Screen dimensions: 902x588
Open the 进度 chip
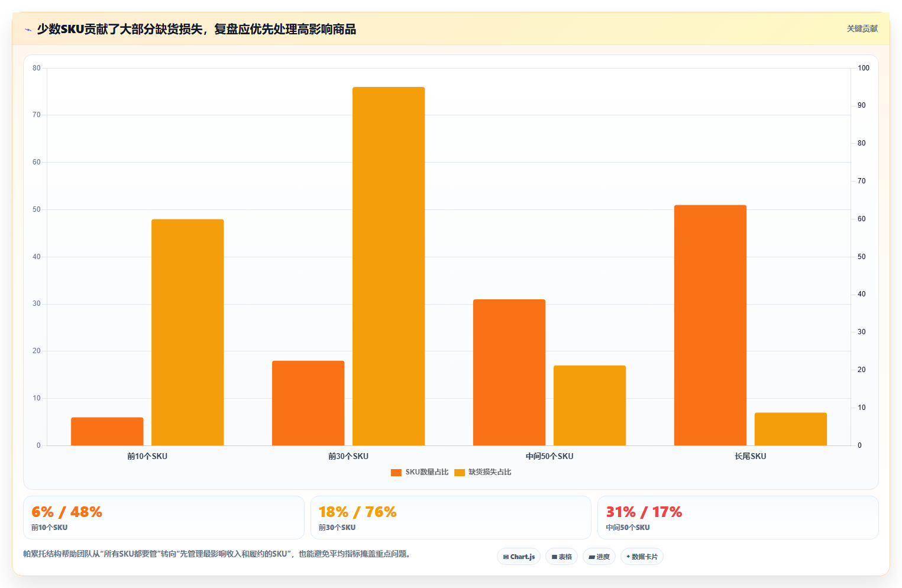pyautogui.click(x=599, y=557)
